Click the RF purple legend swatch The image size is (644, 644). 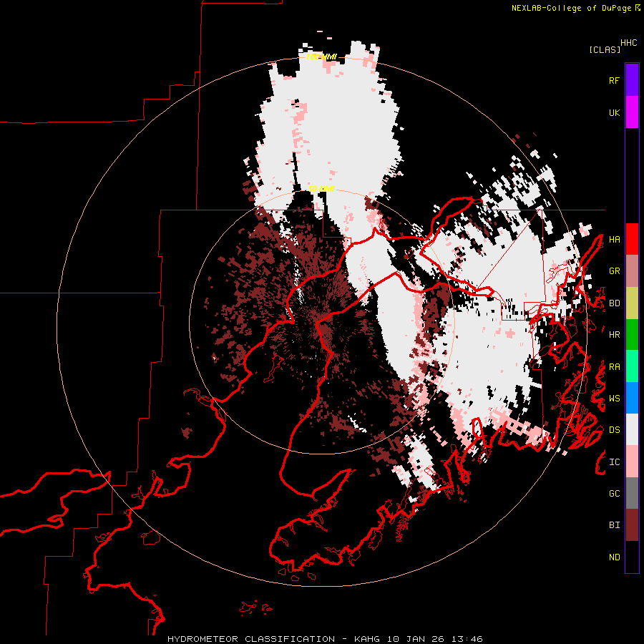click(x=632, y=80)
